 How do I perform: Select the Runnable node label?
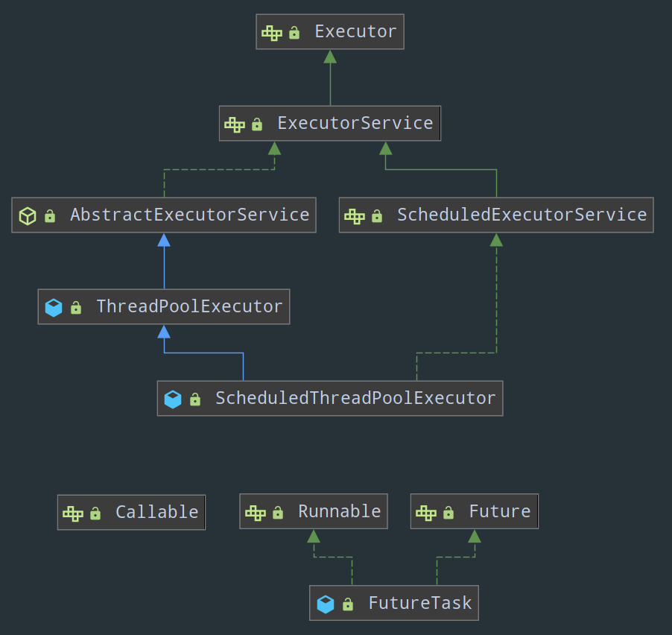[x=339, y=511]
